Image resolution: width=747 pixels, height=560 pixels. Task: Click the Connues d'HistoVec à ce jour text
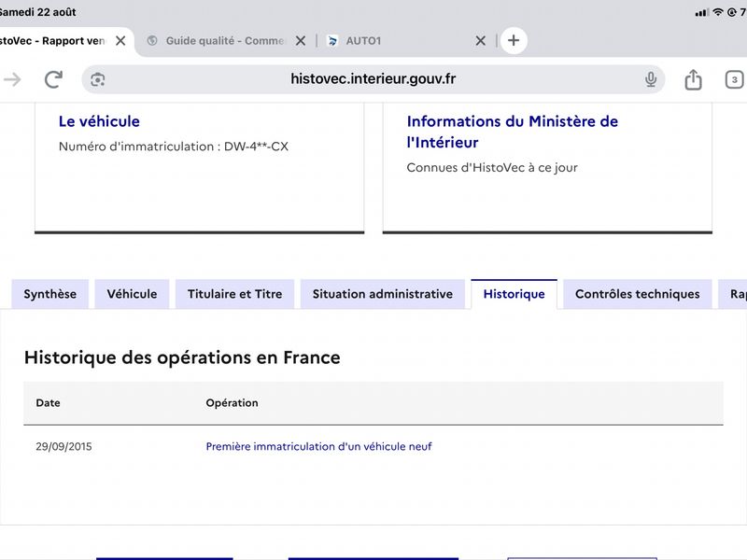(492, 168)
